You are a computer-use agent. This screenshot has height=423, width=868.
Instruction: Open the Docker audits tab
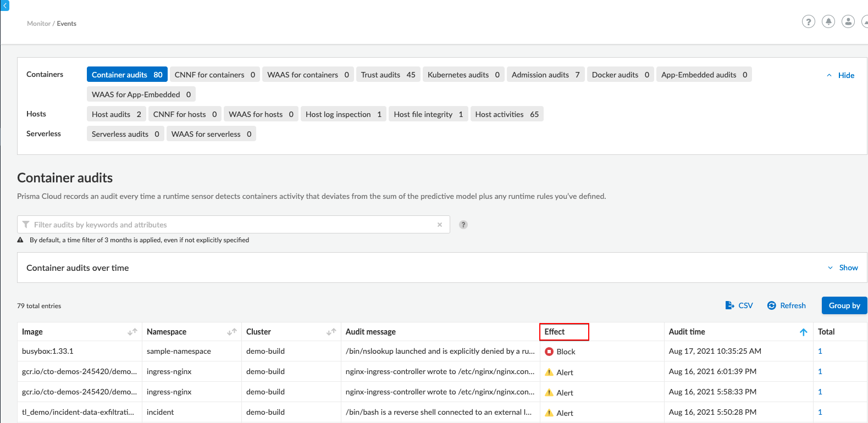click(x=621, y=75)
